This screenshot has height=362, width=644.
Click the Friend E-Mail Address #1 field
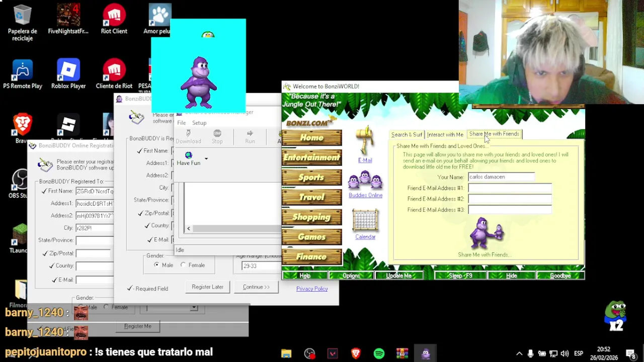click(x=510, y=188)
